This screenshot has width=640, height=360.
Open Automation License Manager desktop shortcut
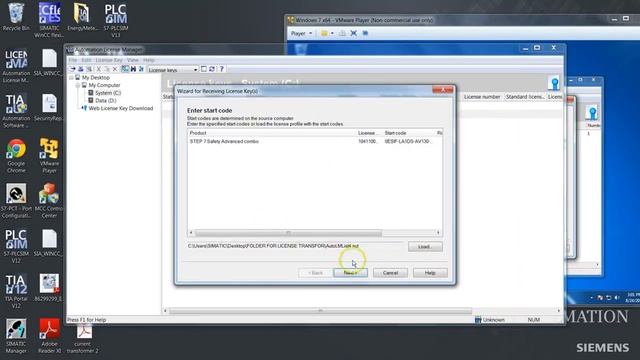[x=16, y=65]
